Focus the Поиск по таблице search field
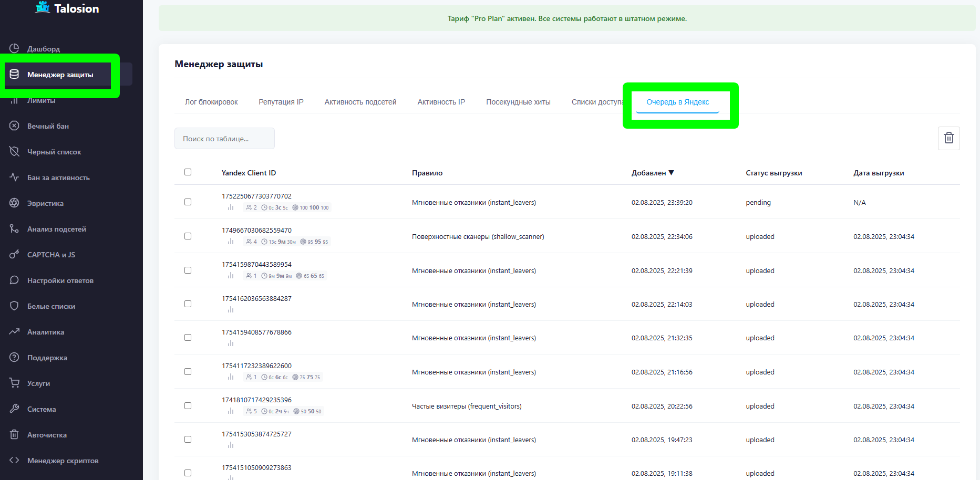The image size is (980, 480). coord(224,139)
